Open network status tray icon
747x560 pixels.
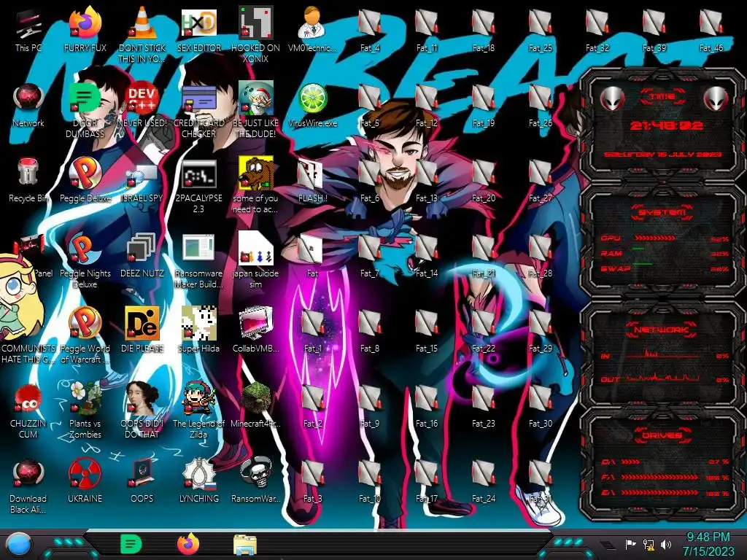coord(649,544)
